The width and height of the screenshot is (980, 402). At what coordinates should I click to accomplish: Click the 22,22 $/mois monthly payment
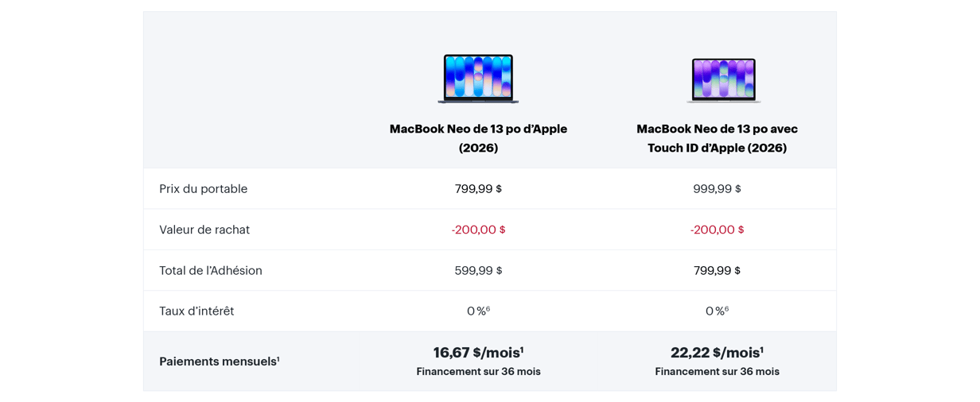coord(715,353)
